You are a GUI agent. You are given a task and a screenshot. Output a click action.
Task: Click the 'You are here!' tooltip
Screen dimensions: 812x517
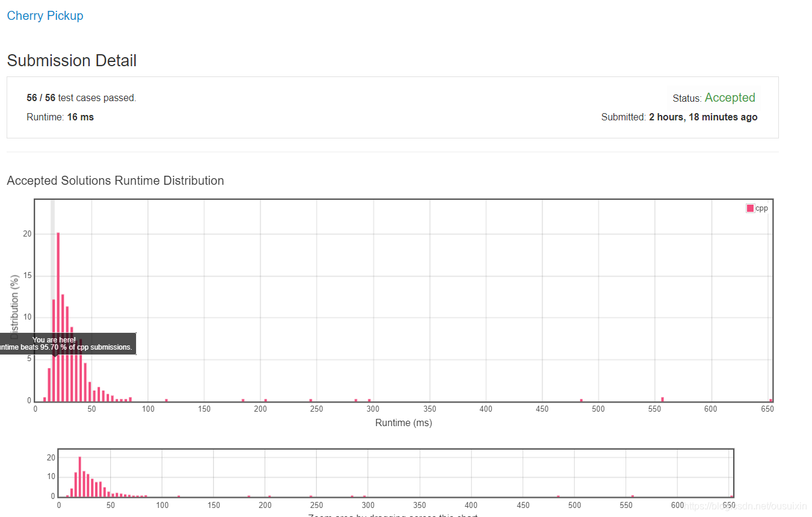point(68,344)
